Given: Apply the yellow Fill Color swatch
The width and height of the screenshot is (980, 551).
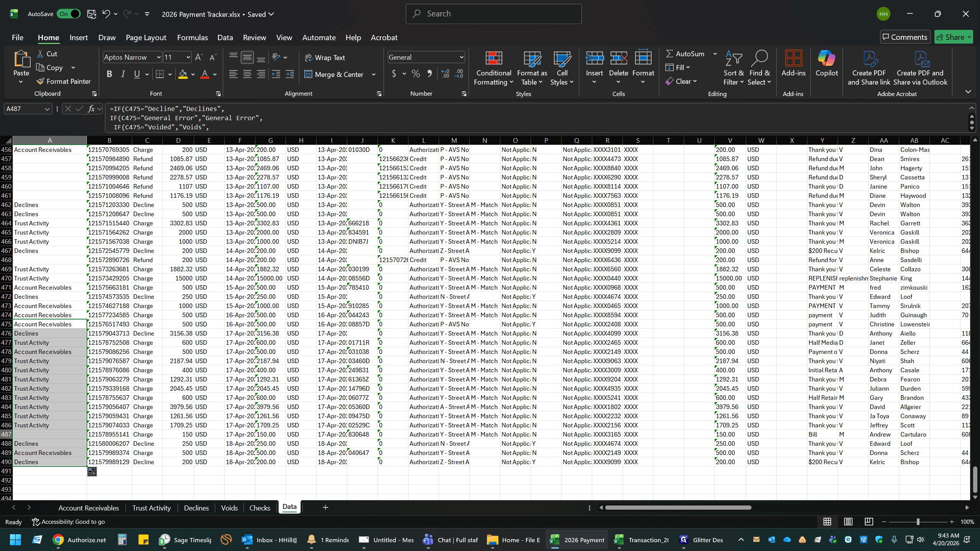Looking at the screenshot, I should [183, 74].
